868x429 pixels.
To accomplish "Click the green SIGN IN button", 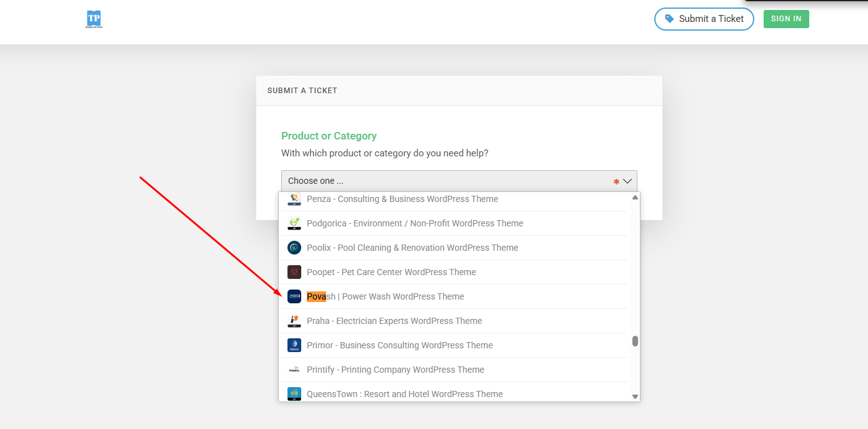I will coord(786,19).
